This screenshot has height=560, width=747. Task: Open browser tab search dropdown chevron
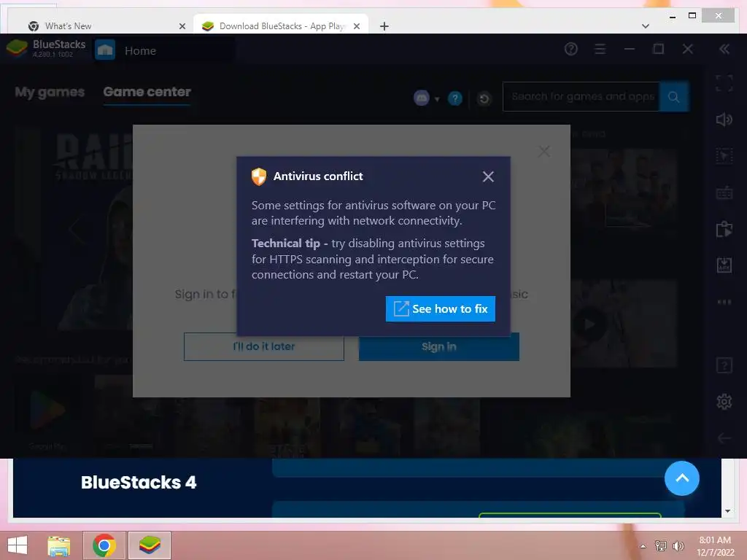pyautogui.click(x=646, y=26)
